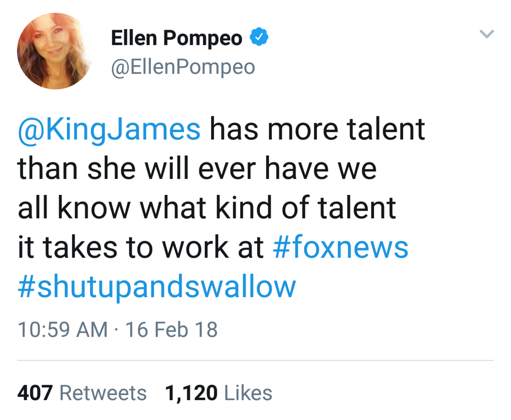
Task: Click the divider line above the stats
Action: point(255,361)
